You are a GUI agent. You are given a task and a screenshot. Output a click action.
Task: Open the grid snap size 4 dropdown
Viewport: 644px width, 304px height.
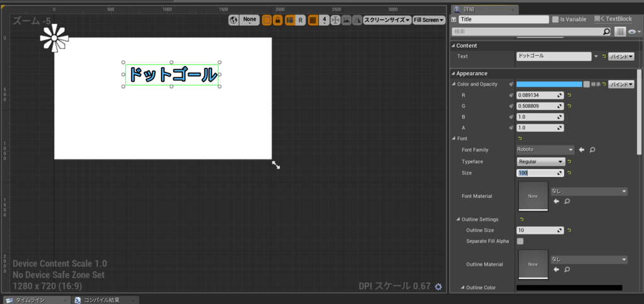(x=325, y=20)
